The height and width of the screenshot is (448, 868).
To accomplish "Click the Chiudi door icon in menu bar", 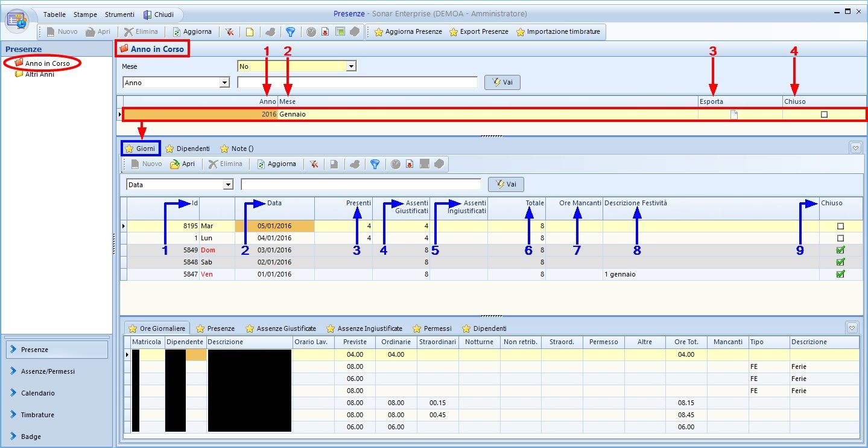I will click(148, 14).
